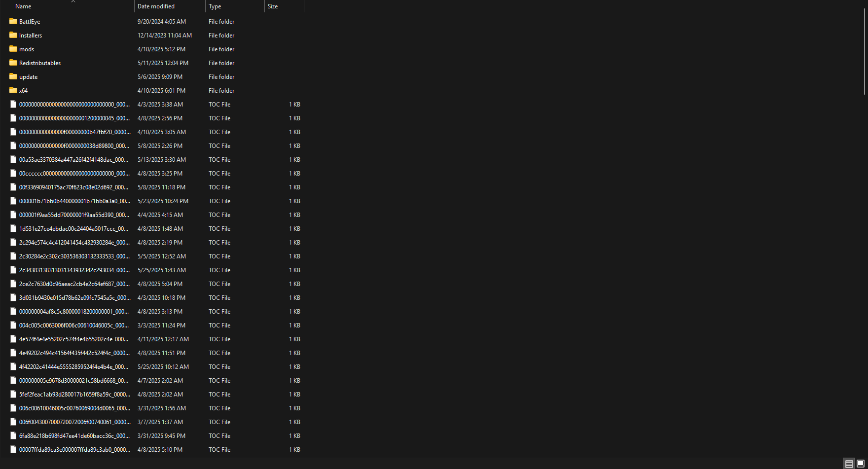Image resolution: width=868 pixels, height=469 pixels.
Task: Select file starting with 4e574f4e4e55202c
Action: [74, 339]
